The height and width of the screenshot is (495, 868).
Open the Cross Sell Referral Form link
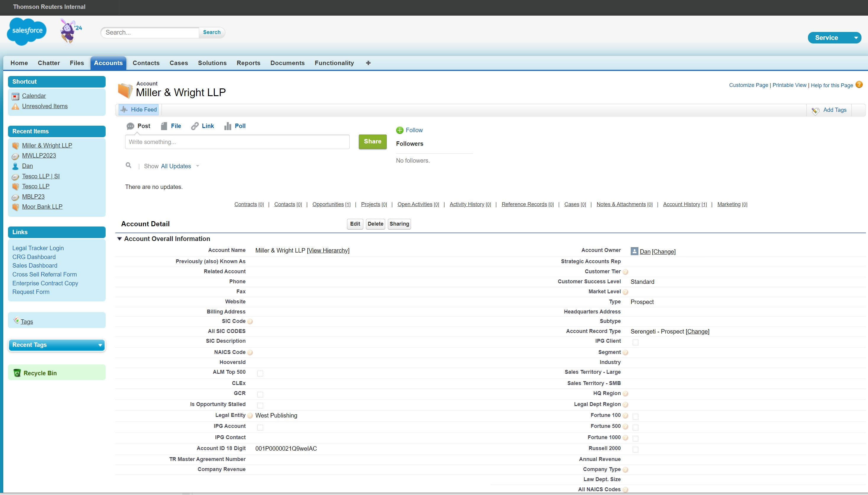[x=45, y=274]
